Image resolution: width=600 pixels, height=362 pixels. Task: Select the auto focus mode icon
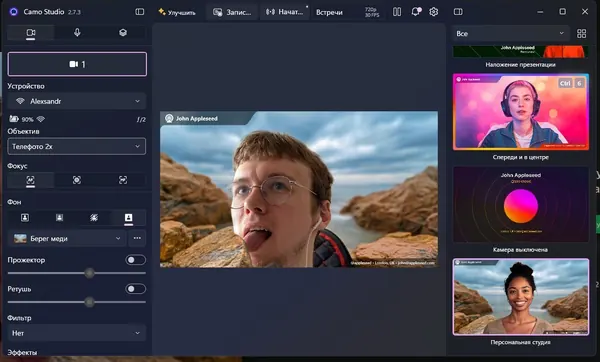pyautogui.click(x=31, y=180)
